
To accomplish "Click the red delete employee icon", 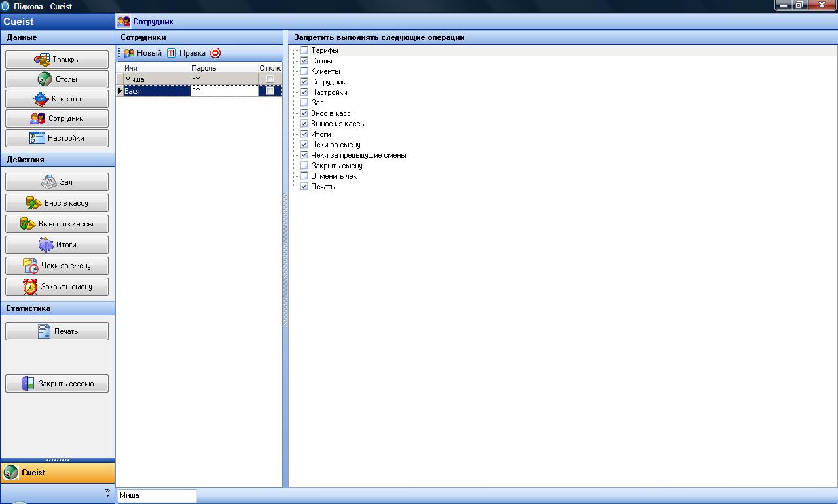I will point(215,53).
